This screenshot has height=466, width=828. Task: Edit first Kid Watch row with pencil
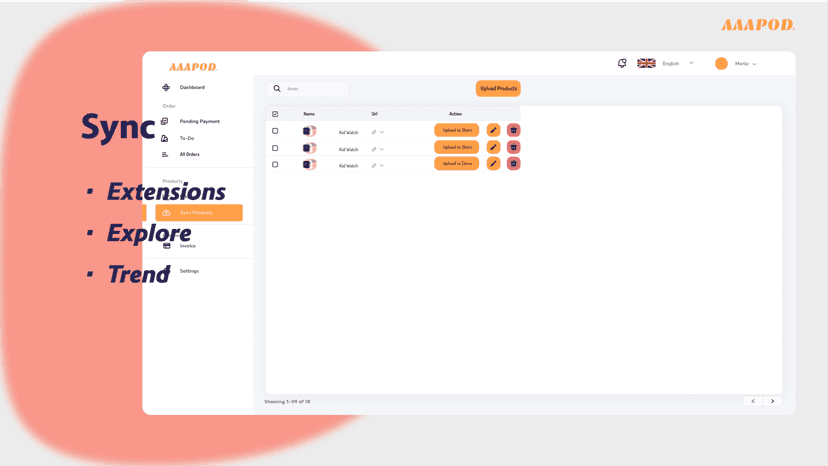pyautogui.click(x=493, y=130)
